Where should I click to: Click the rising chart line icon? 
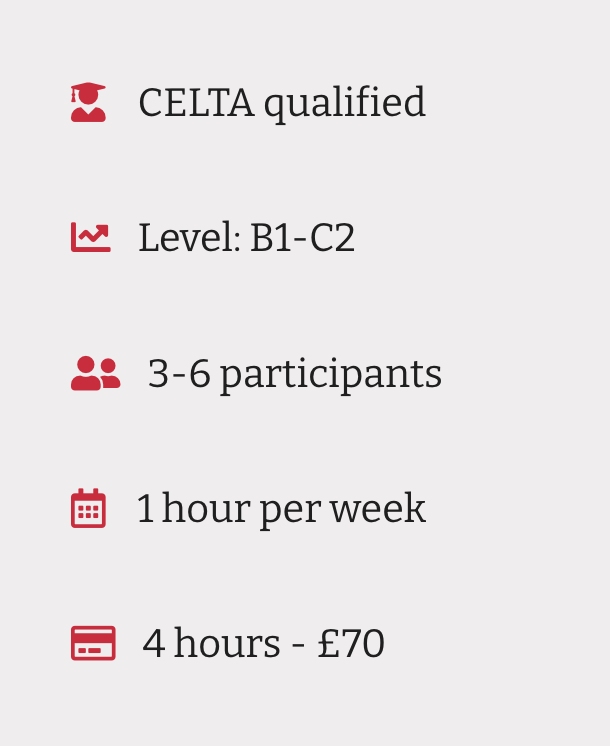90,238
